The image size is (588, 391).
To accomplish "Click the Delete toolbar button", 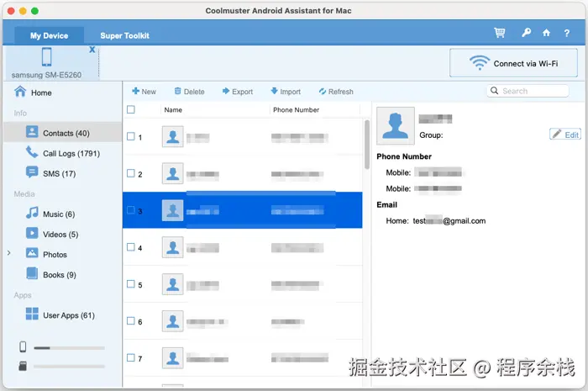I will pos(189,91).
